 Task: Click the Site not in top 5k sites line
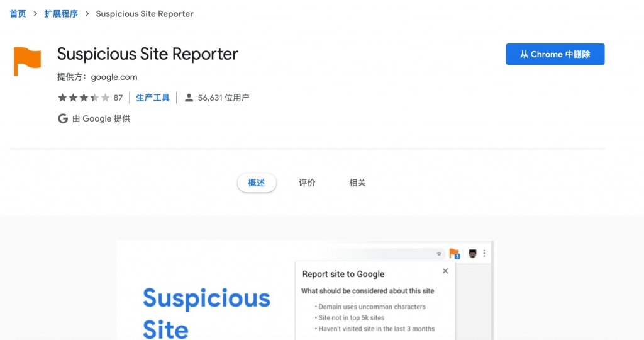click(x=350, y=318)
